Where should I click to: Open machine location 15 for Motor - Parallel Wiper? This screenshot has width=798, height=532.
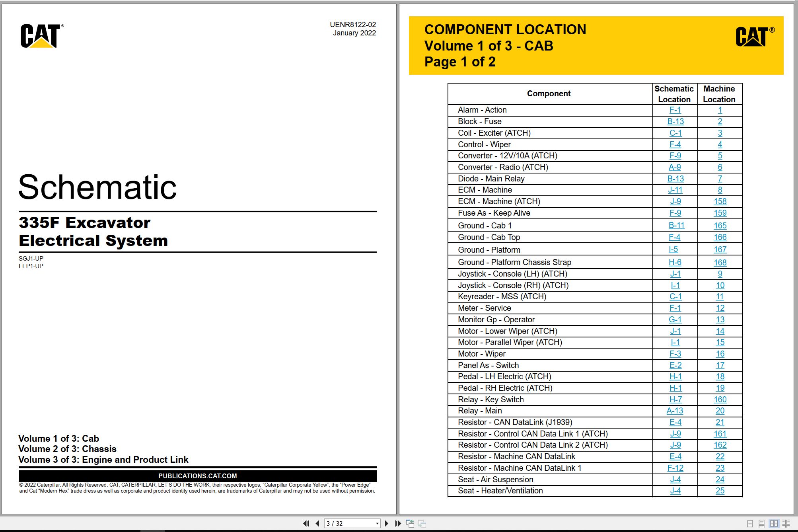(720, 342)
